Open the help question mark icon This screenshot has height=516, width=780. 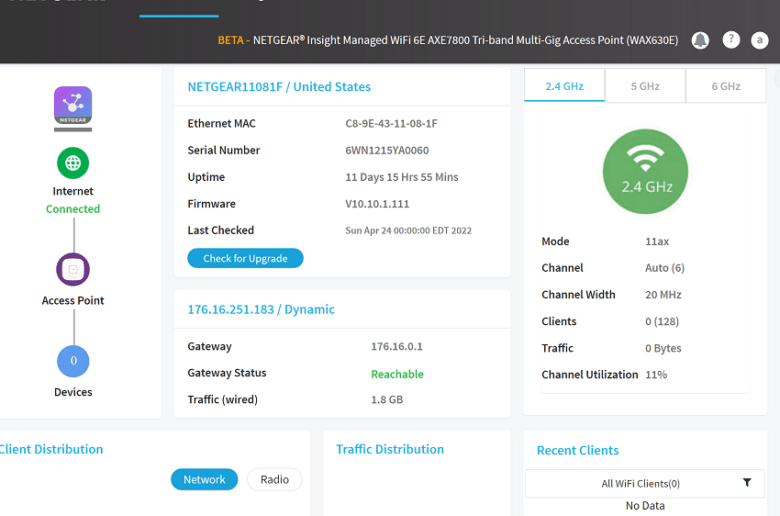click(731, 40)
